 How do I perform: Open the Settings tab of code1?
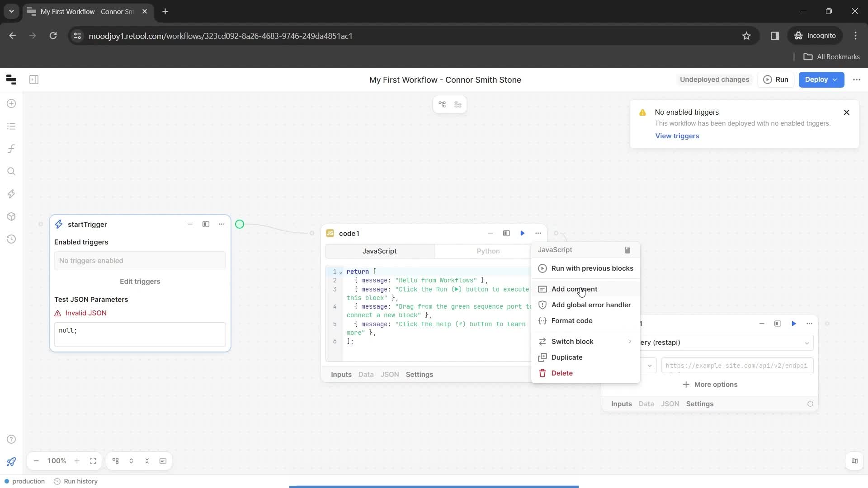pos(420,375)
